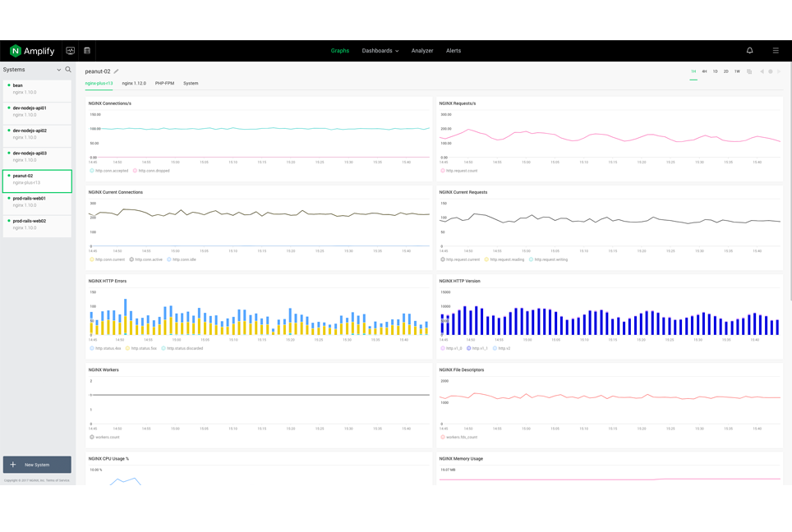This screenshot has width=792, height=532.
Task: Select the 1D time range
Action: click(x=716, y=71)
